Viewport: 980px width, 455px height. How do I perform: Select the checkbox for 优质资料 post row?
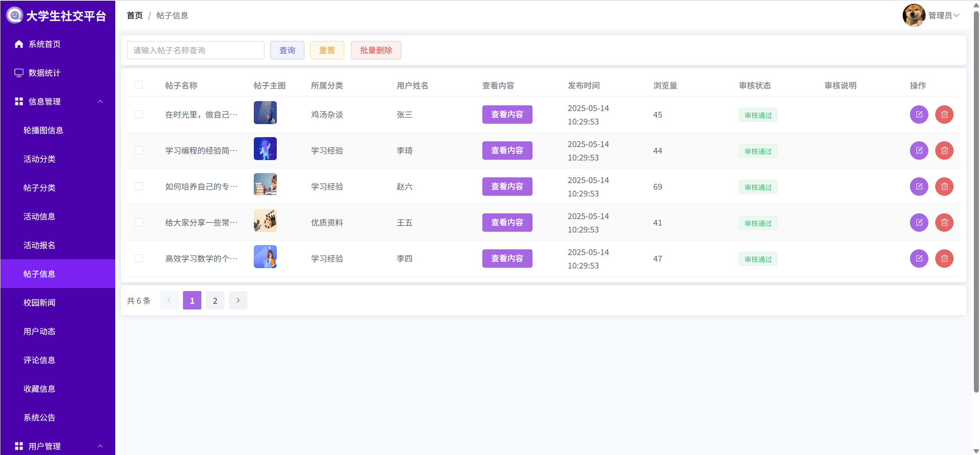139,223
